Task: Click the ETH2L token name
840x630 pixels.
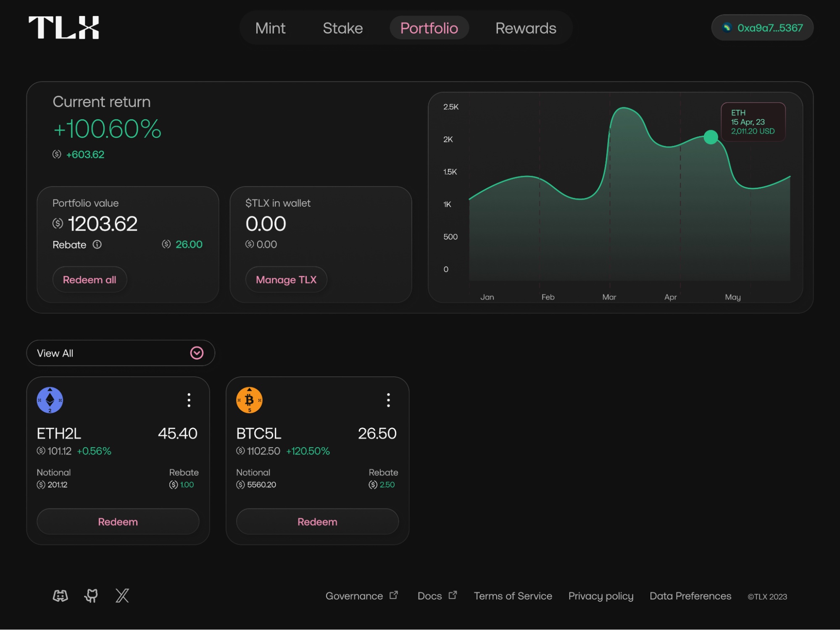Action: point(59,433)
